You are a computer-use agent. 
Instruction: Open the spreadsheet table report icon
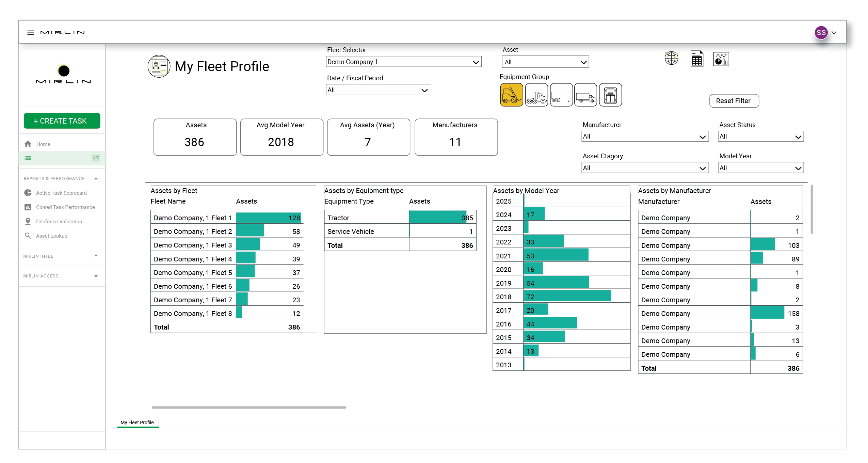point(697,59)
